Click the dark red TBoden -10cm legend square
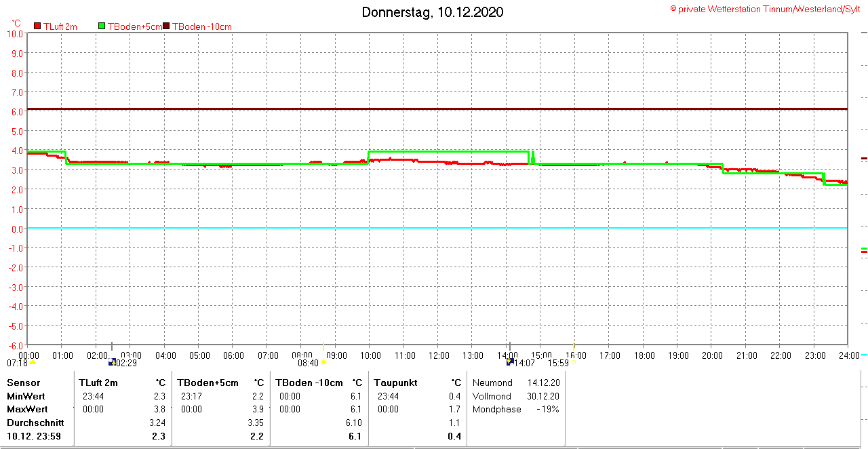 pyautogui.click(x=167, y=26)
